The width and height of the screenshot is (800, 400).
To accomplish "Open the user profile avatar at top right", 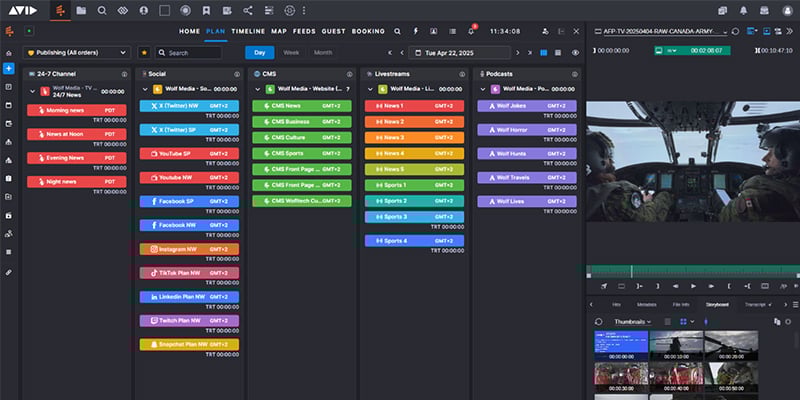I will point(788,10).
